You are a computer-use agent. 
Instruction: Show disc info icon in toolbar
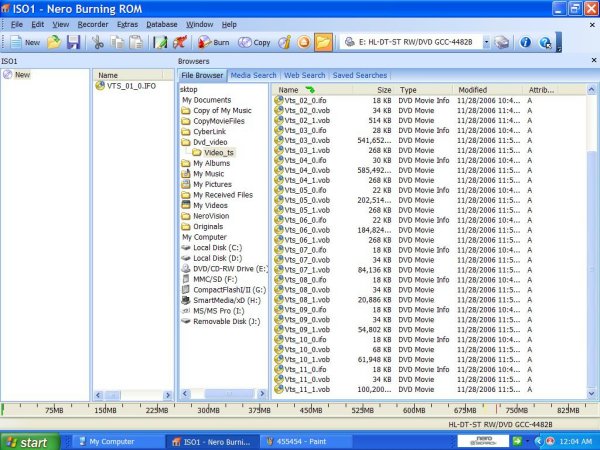pyautogui.click(x=285, y=42)
